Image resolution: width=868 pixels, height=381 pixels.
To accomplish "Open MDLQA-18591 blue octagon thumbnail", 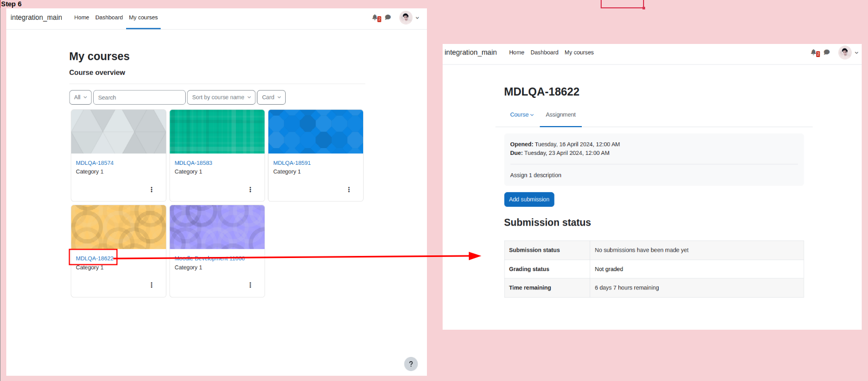I will click(315, 131).
